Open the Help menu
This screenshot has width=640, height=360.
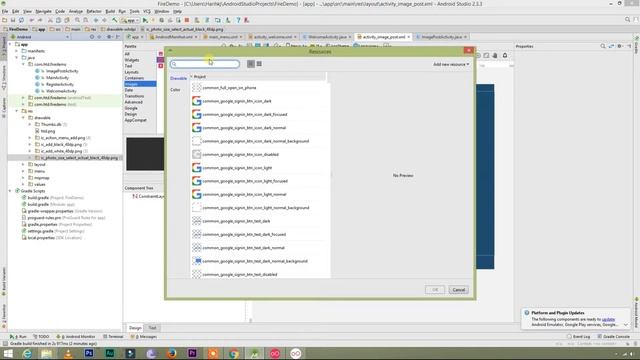(x=178, y=11)
